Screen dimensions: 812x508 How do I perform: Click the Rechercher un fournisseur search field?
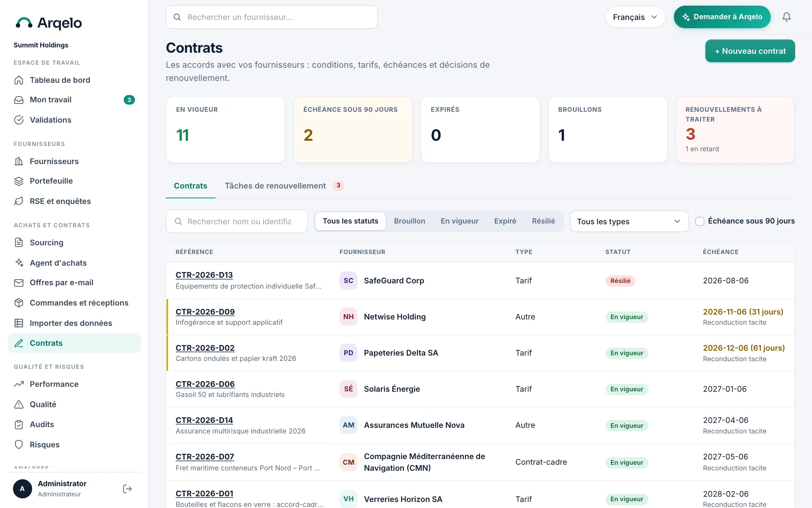(271, 17)
